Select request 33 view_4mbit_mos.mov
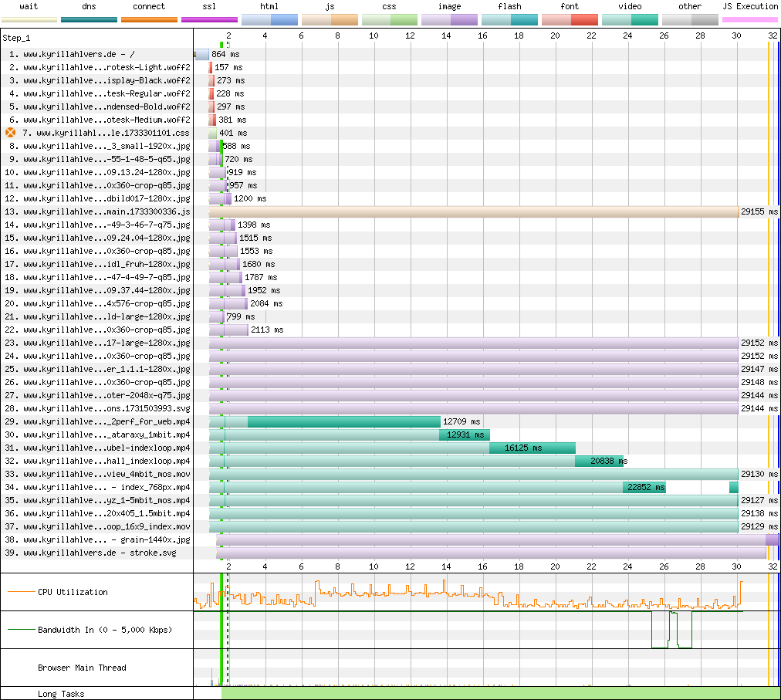This screenshot has height=700, width=781. pyautogui.click(x=98, y=474)
